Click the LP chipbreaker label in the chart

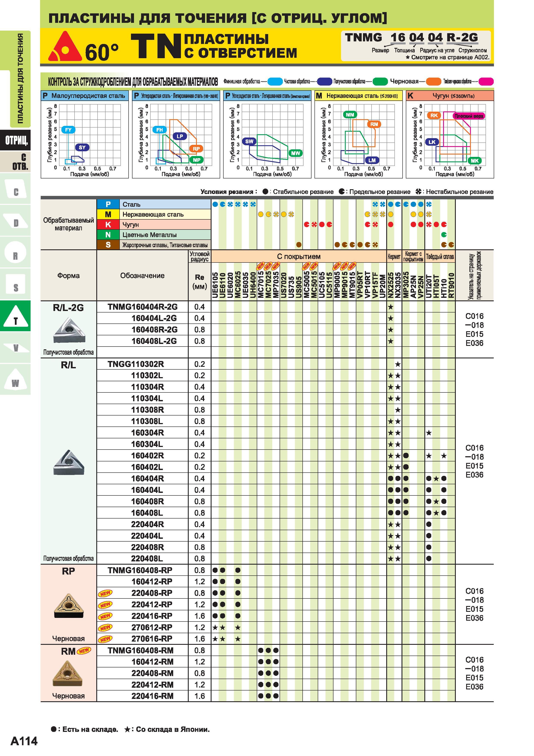click(x=180, y=136)
